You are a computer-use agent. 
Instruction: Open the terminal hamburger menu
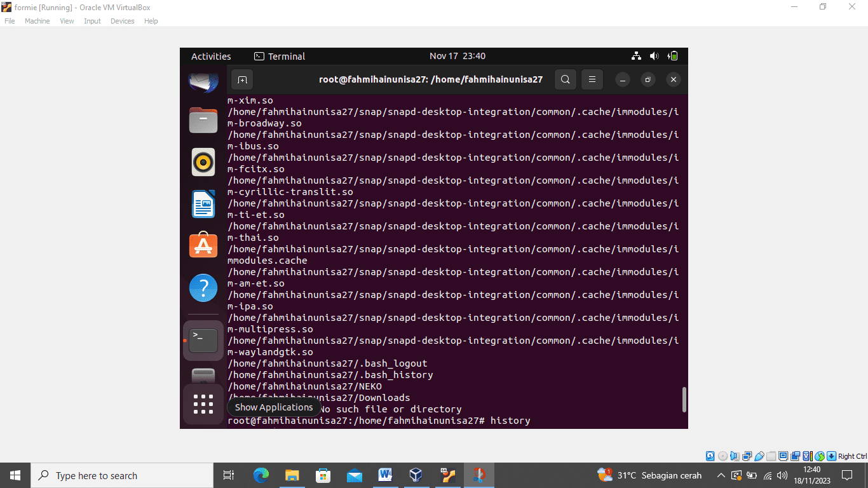pyautogui.click(x=592, y=79)
